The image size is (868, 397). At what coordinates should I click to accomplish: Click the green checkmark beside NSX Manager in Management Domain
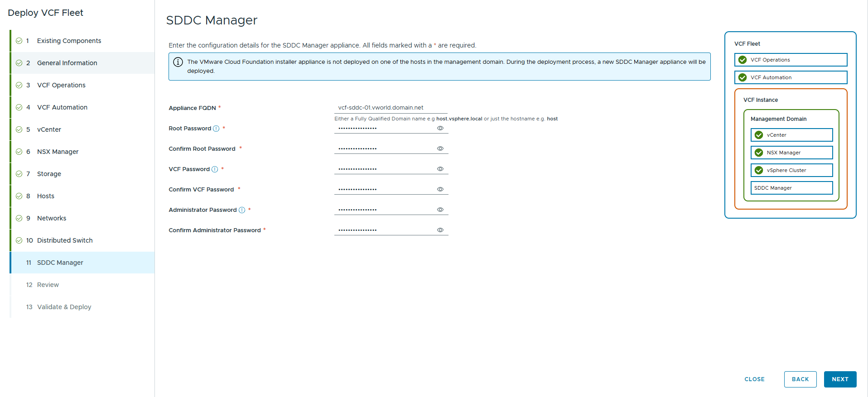coord(759,153)
